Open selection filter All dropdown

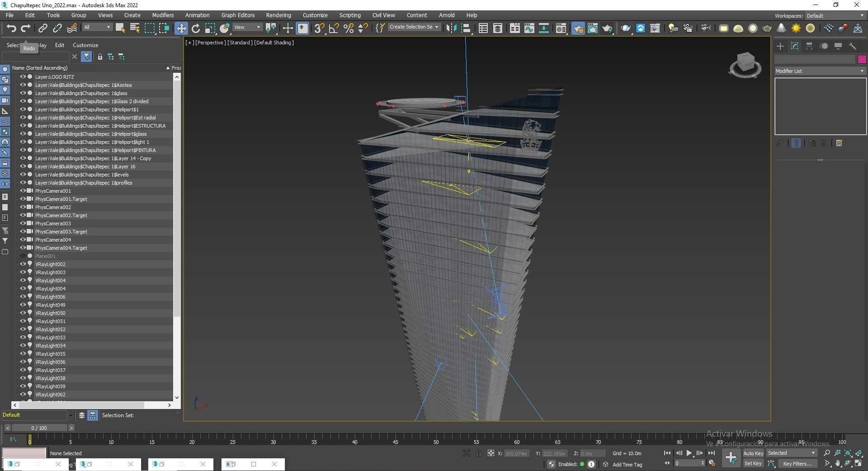pyautogui.click(x=97, y=27)
